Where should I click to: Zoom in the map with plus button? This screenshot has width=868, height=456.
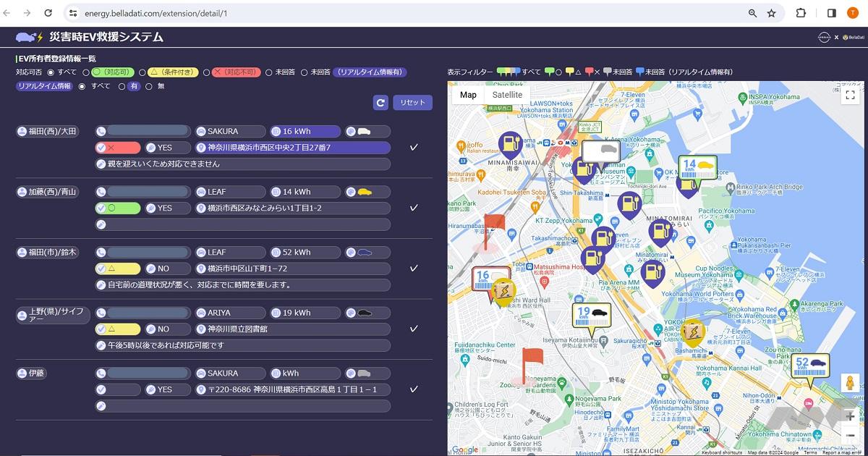(x=850, y=416)
